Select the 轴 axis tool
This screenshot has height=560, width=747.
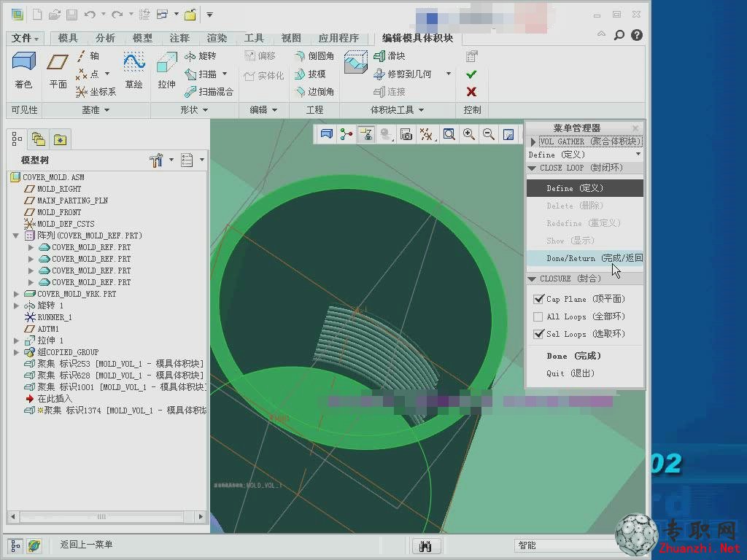click(x=88, y=56)
